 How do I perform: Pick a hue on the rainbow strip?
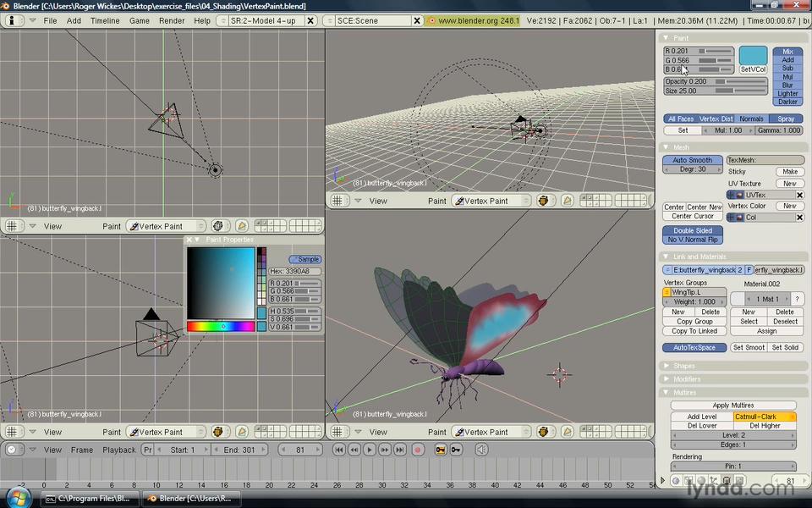221,327
